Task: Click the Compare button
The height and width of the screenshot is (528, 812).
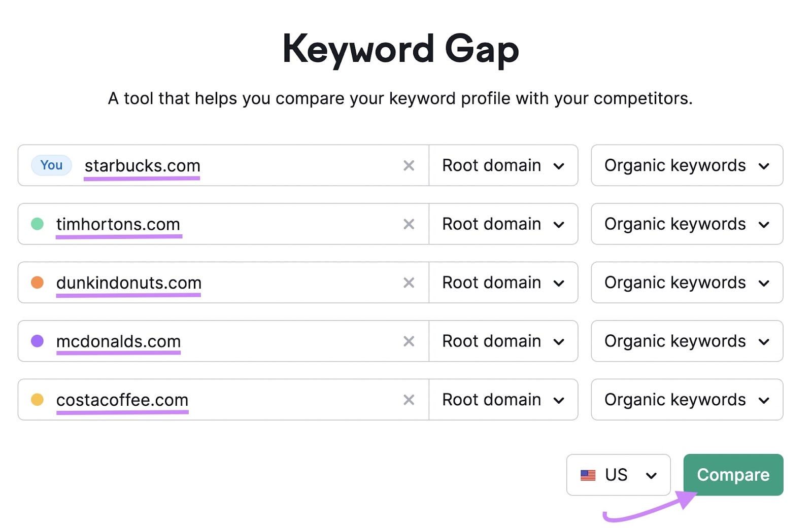Action: (x=733, y=475)
